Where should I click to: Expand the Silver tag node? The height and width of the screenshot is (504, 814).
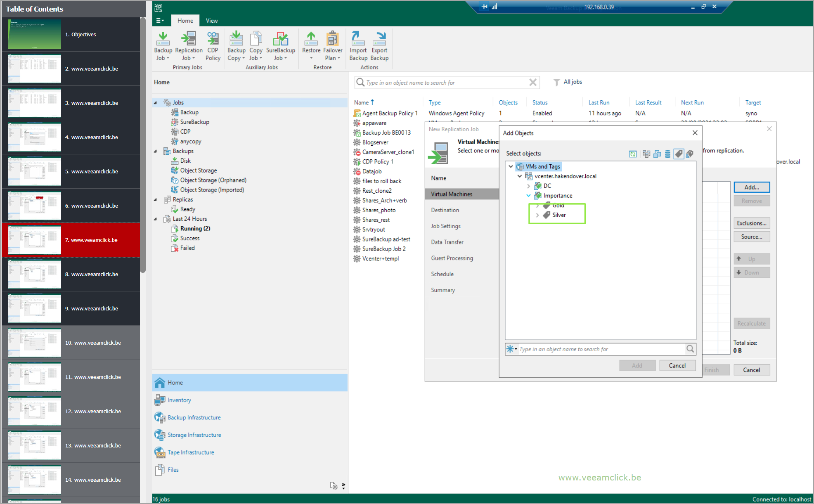537,215
